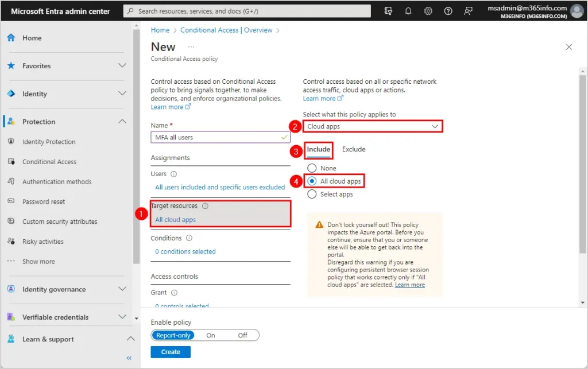Image resolution: width=588 pixels, height=369 pixels.
Task: Open the Cloud Shell icon in header
Action: coord(389,11)
